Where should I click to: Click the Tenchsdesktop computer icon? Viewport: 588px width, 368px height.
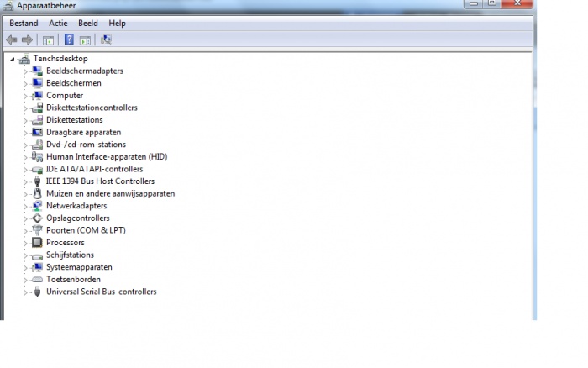coord(24,59)
